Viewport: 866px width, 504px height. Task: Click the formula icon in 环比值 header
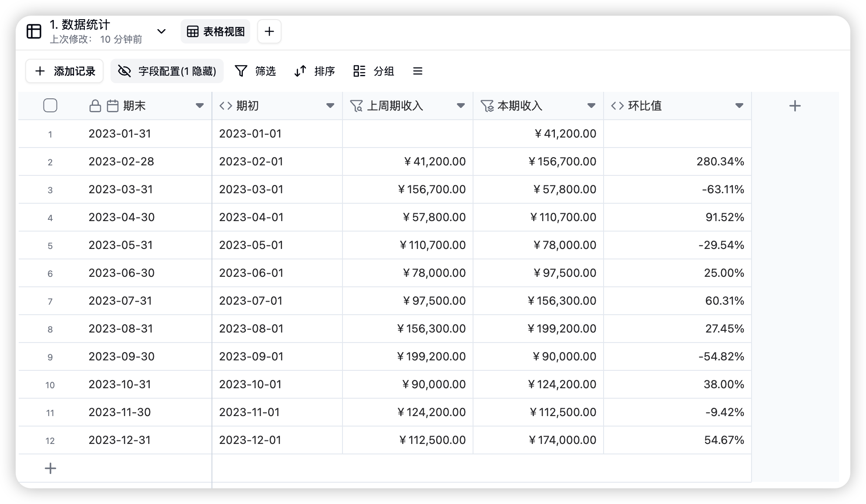pyautogui.click(x=617, y=105)
